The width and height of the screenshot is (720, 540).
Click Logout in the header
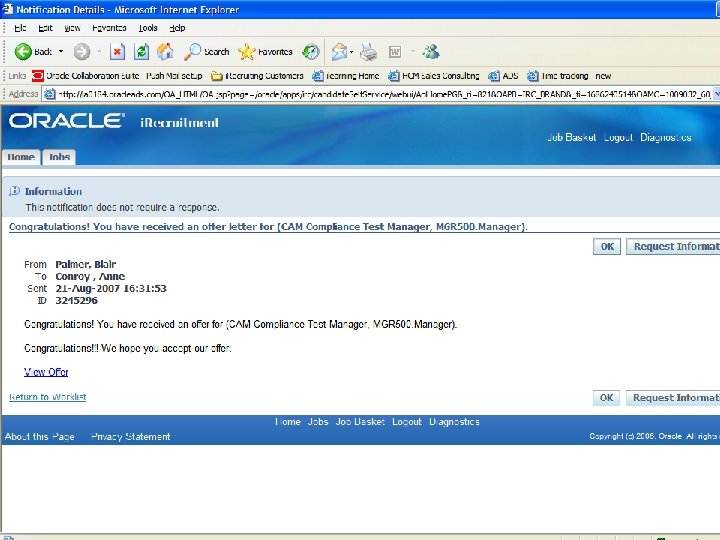(618, 137)
